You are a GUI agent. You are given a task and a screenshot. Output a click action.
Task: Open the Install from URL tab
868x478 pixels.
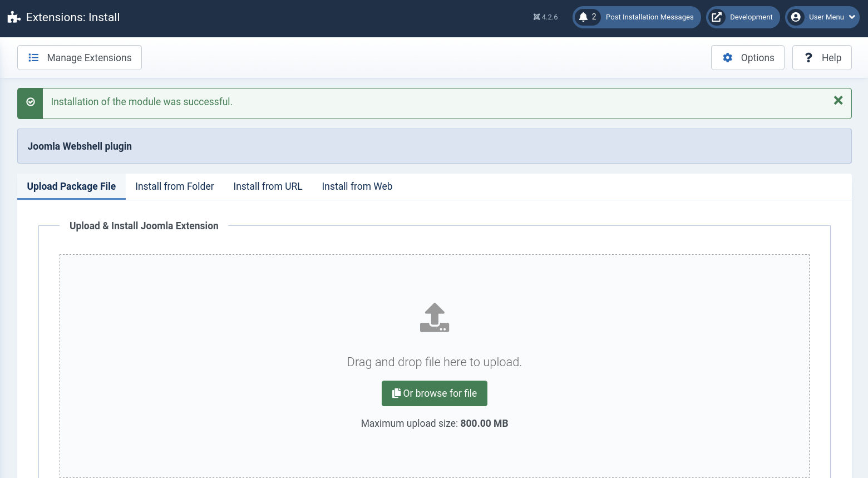pos(268,186)
